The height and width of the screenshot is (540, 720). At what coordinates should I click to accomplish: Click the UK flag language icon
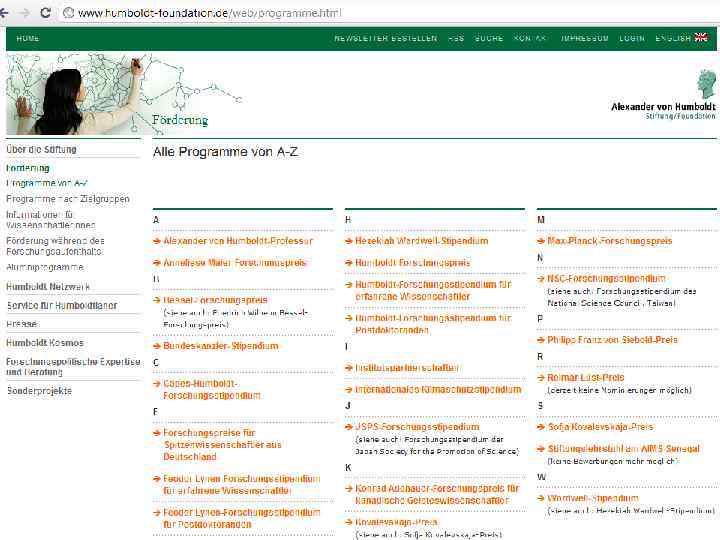tap(701, 37)
